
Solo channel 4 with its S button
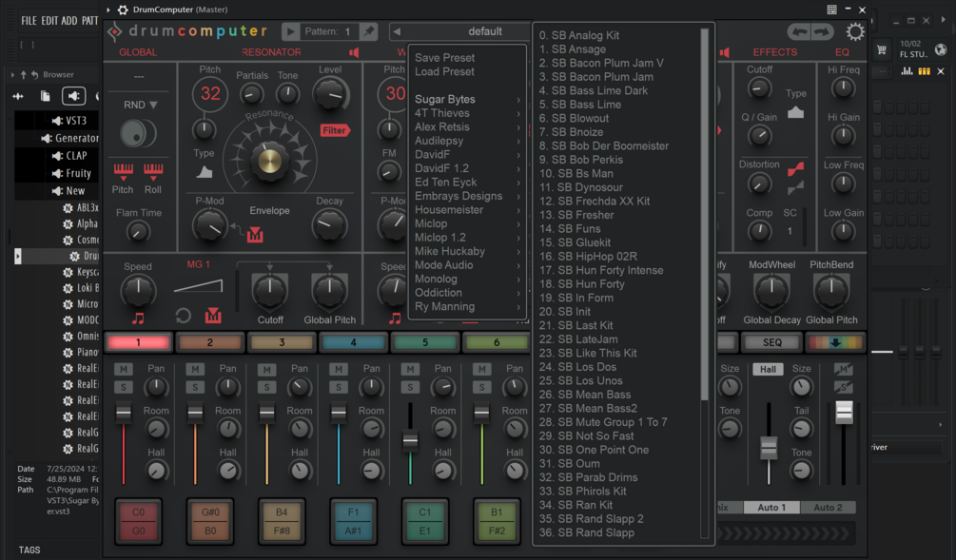(339, 387)
